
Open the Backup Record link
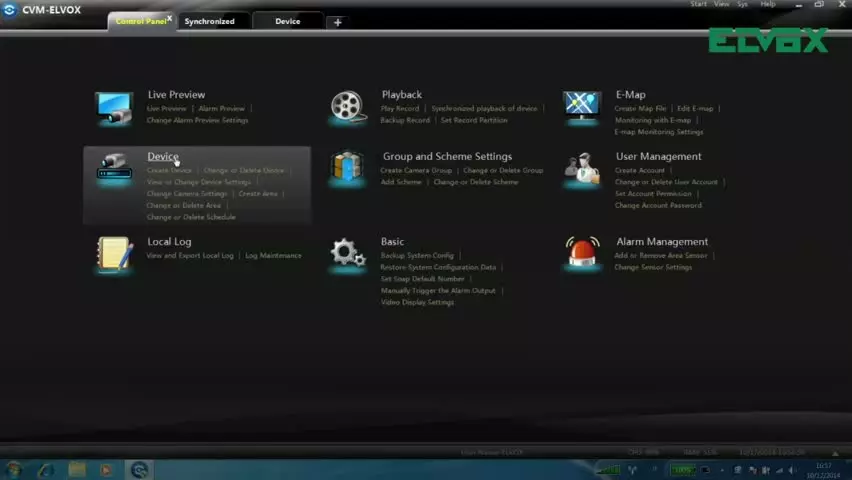click(x=405, y=120)
